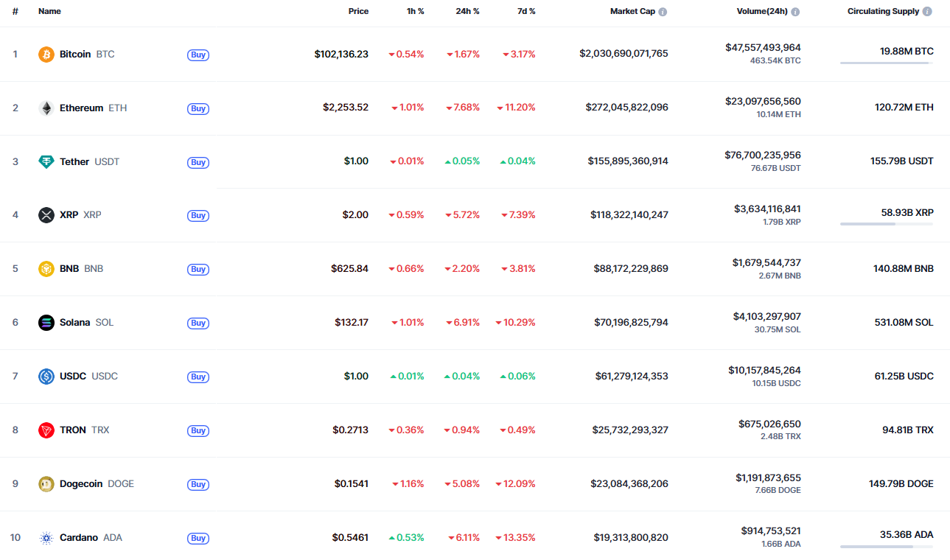This screenshot has width=950, height=560.
Task: Sort by the 24h % column header
Action: (x=467, y=12)
